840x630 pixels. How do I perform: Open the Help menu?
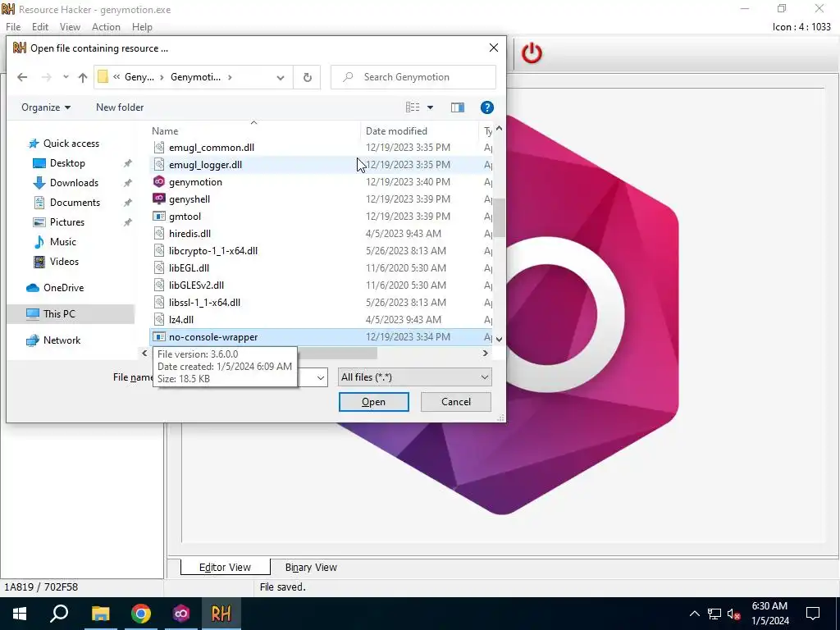coord(142,27)
